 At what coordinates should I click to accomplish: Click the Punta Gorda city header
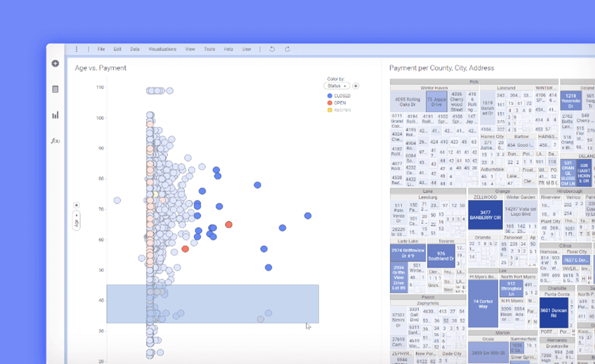[557, 295]
